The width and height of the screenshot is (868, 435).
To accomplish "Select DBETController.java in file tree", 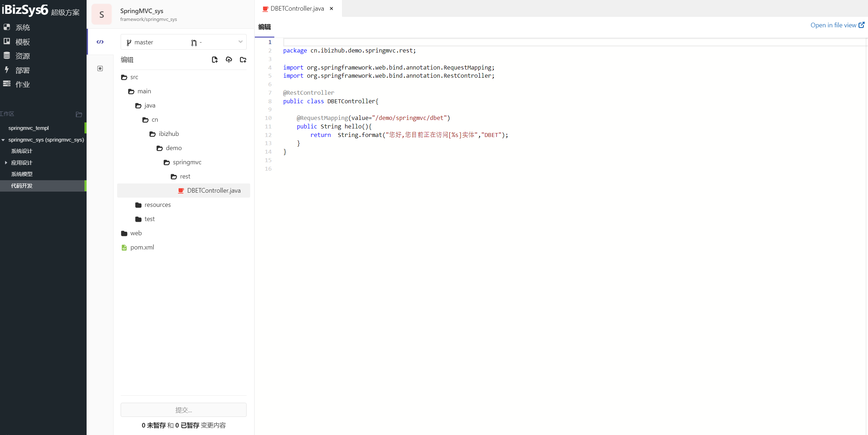I will [x=183, y=191].
